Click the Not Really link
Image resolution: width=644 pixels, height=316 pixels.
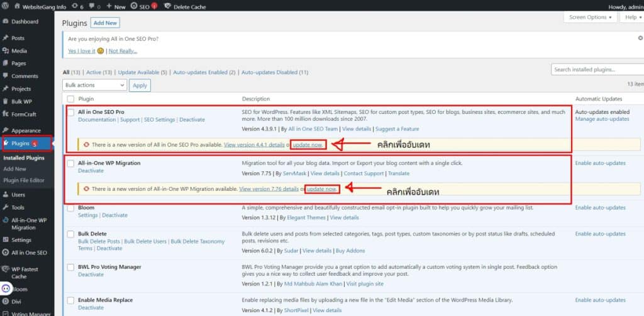[123, 51]
